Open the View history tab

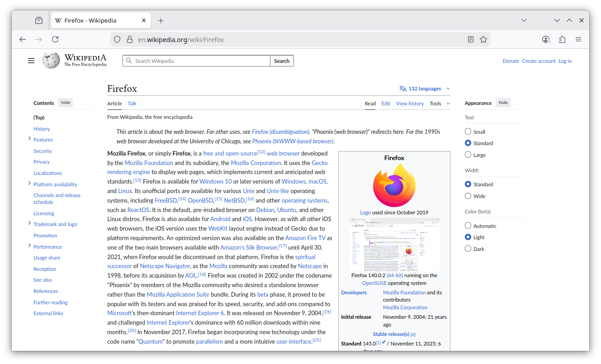pyautogui.click(x=410, y=104)
